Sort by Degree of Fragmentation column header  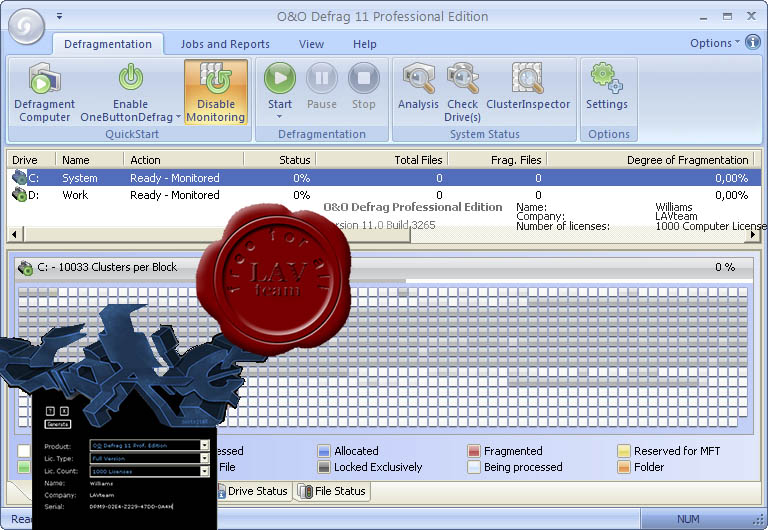[650, 160]
